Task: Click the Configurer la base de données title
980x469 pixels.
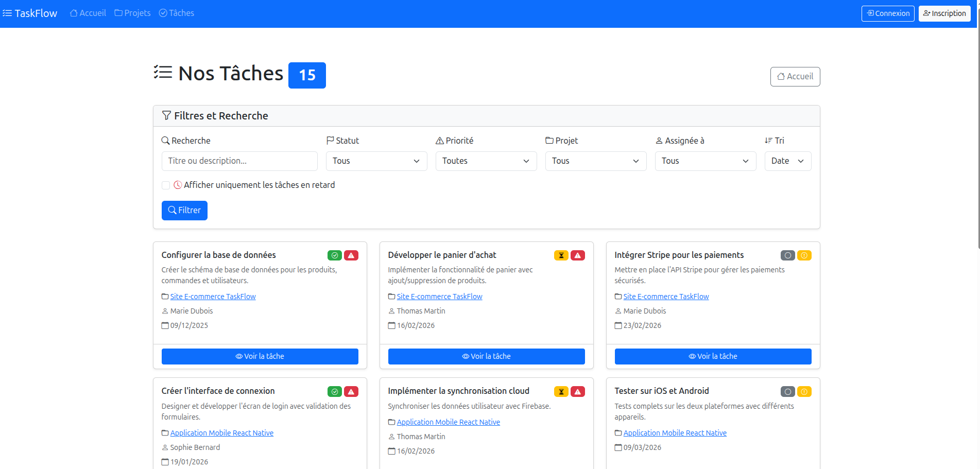Action: (x=218, y=255)
